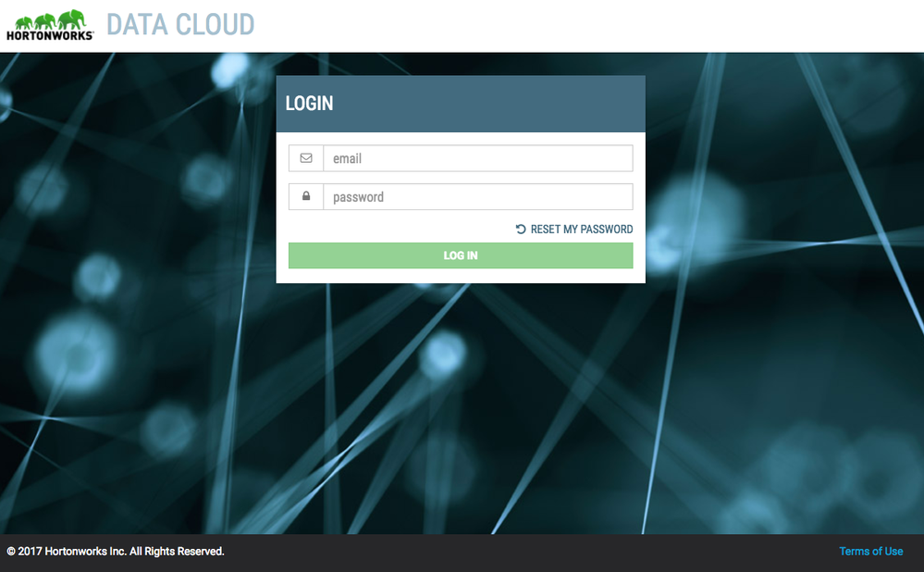
Task: Click the 2017 Hortonworks copyright text
Action: click(116, 552)
